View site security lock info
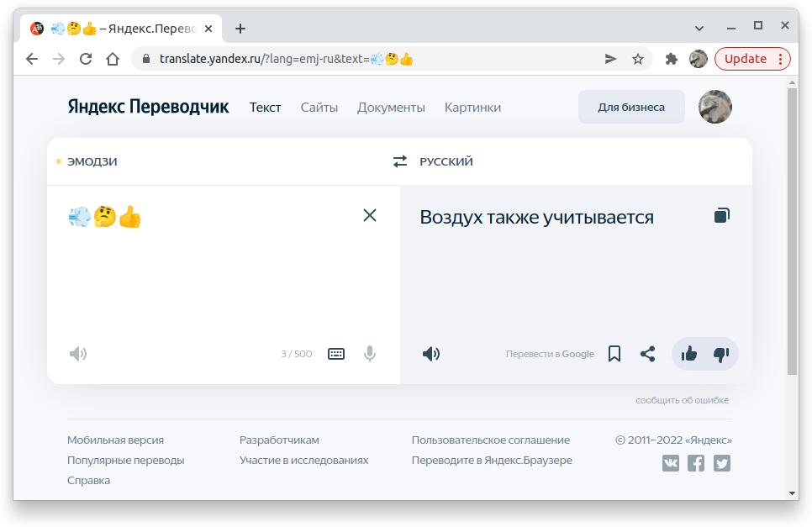This screenshot has width=812, height=527. pos(146,59)
